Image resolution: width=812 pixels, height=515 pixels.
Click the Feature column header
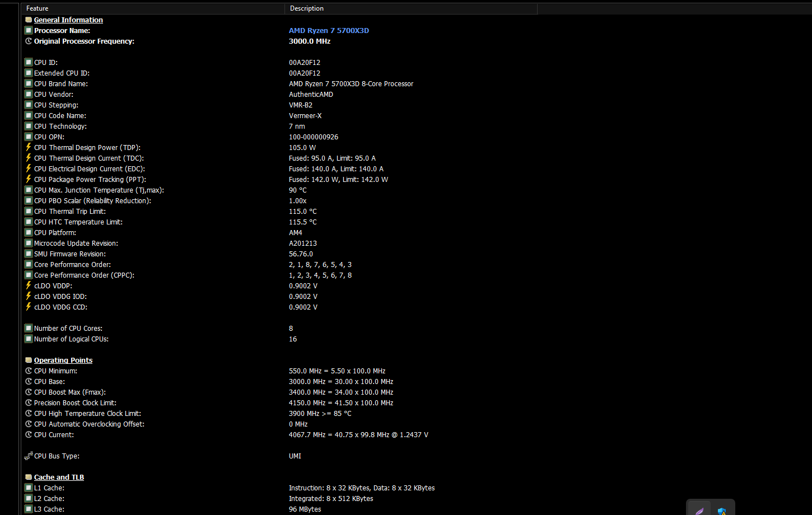pos(38,8)
